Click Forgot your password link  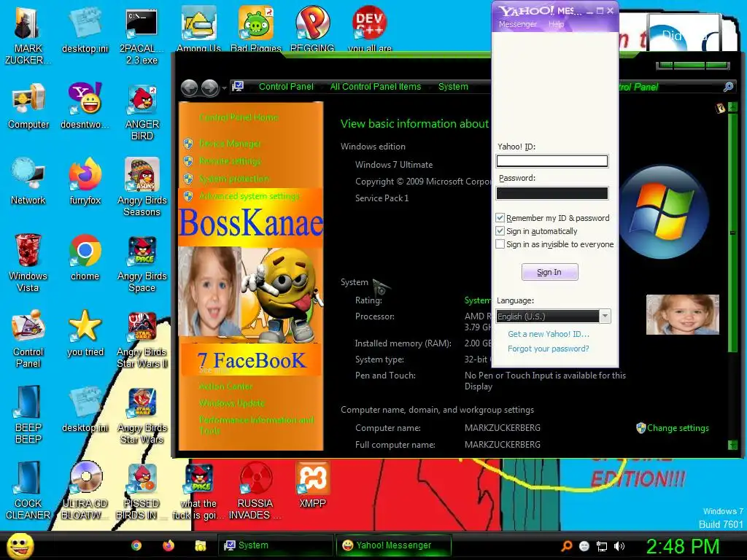point(549,349)
